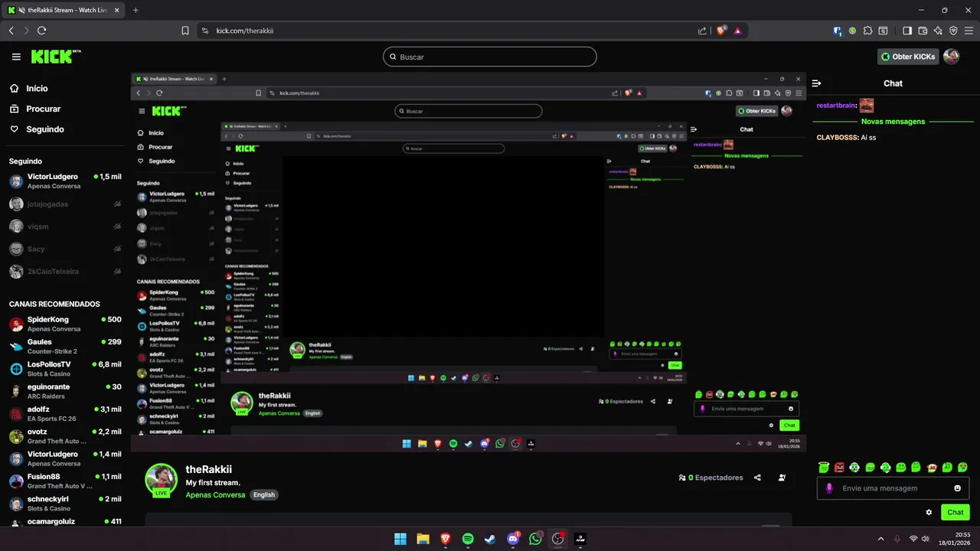Open the large theRakkii avatar with the LIVE badge

(x=162, y=480)
